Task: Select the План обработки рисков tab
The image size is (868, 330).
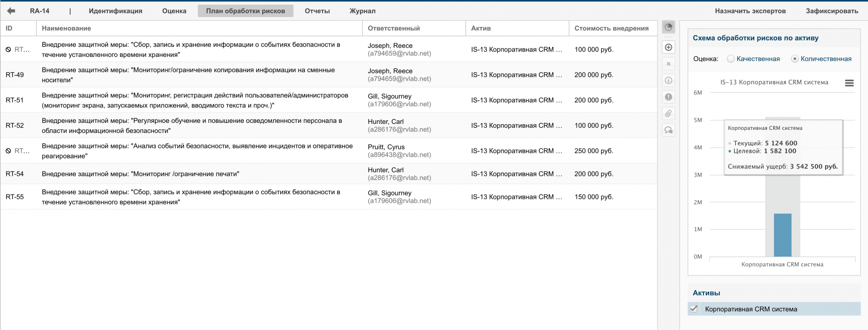Action: point(246,11)
